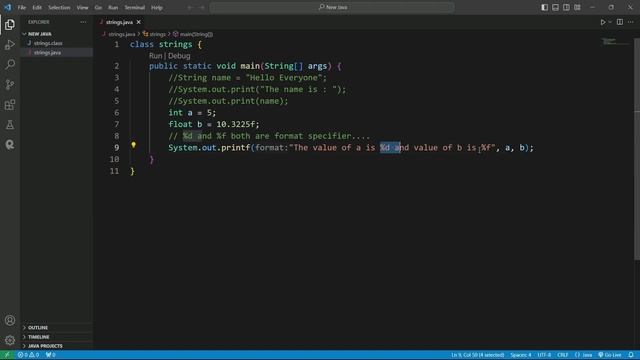The image size is (640, 360).
Task: Click the Debug code lens link
Action: (179, 56)
